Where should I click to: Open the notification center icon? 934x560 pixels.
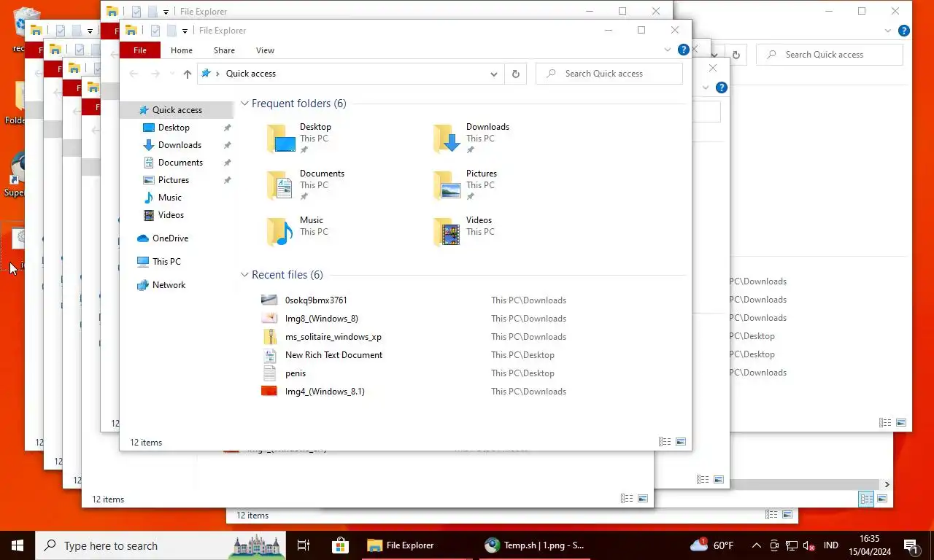click(x=911, y=545)
